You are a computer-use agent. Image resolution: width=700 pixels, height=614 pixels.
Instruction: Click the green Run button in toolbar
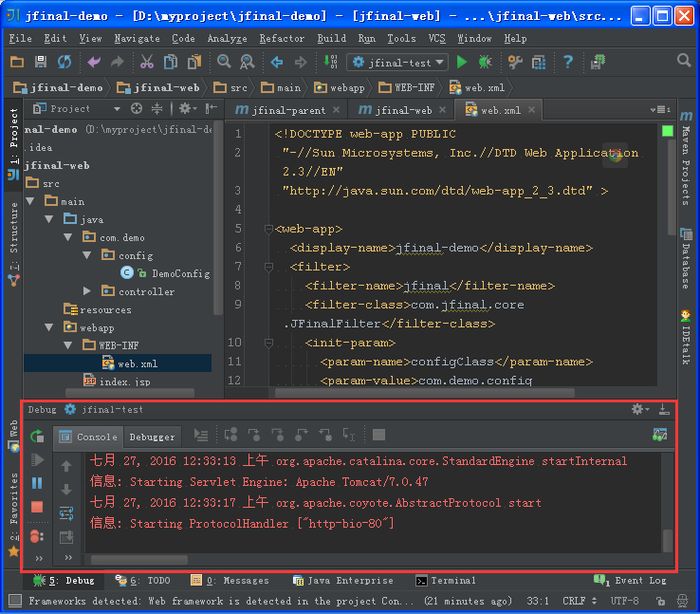pyautogui.click(x=461, y=62)
